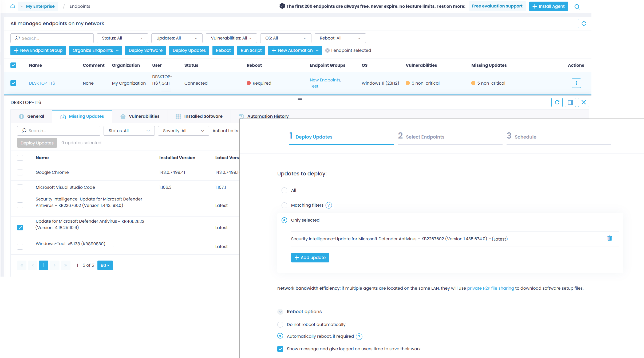Click the endpoints Search field at top
The height and width of the screenshot is (358, 644).
point(52,38)
